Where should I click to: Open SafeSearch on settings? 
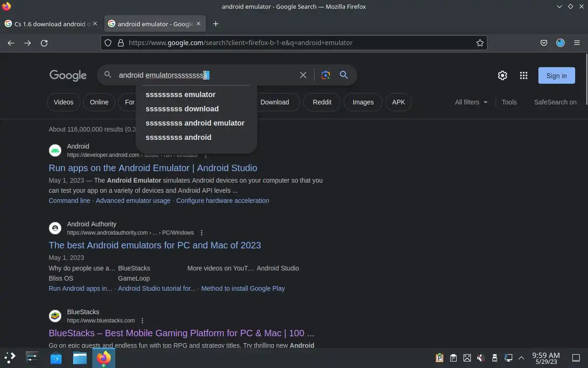(555, 102)
